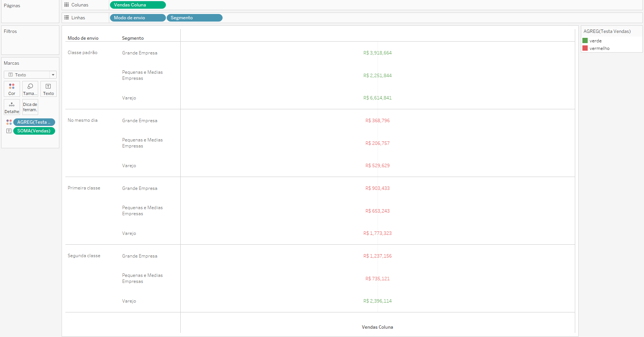644x337 pixels.
Task: Select Pequenas e Medias Empresas under Segunda classe
Action: 142,278
